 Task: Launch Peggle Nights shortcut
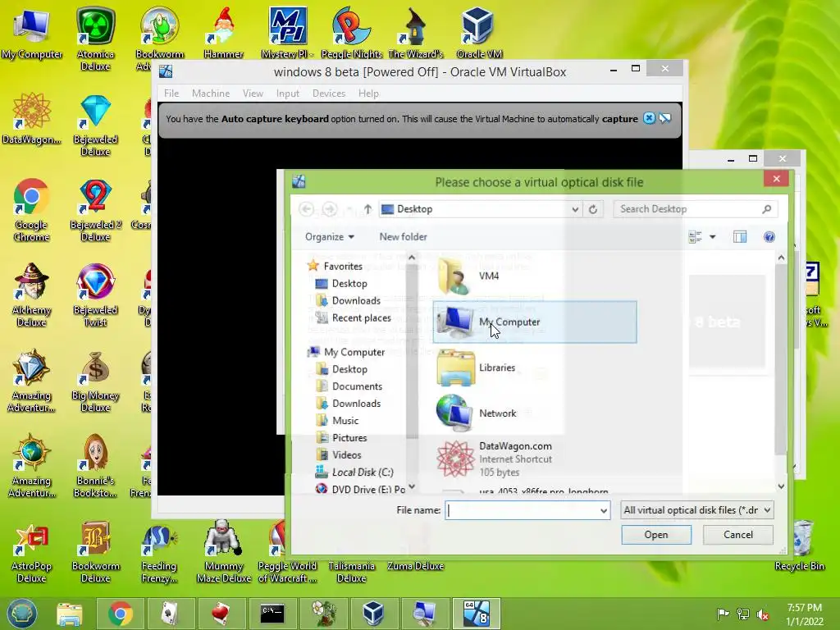(x=351, y=33)
